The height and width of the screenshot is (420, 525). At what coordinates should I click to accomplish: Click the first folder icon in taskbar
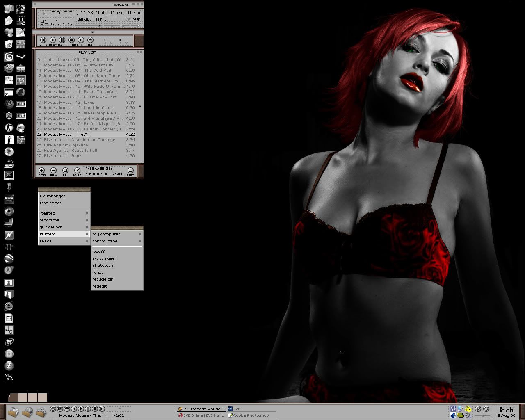click(13, 412)
